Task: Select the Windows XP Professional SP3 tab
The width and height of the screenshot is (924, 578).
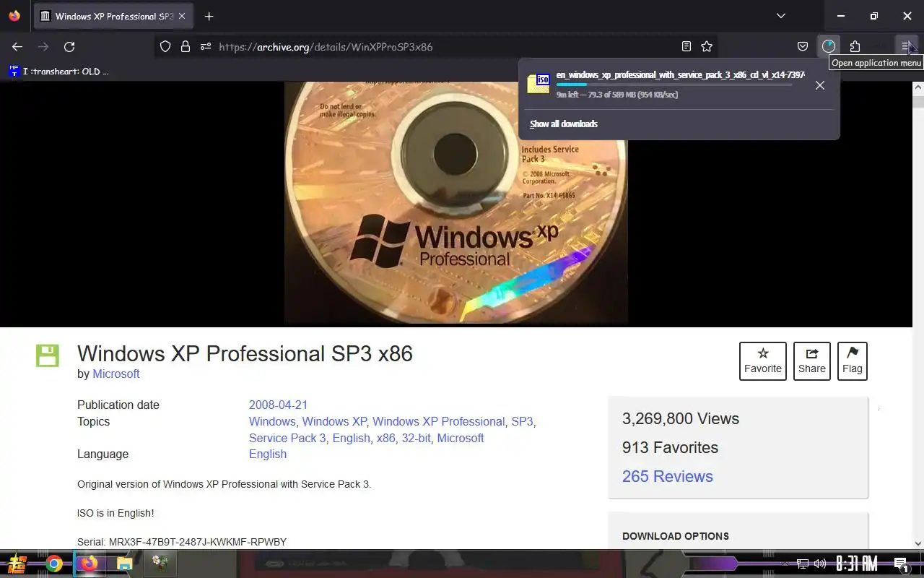Action: (113, 16)
